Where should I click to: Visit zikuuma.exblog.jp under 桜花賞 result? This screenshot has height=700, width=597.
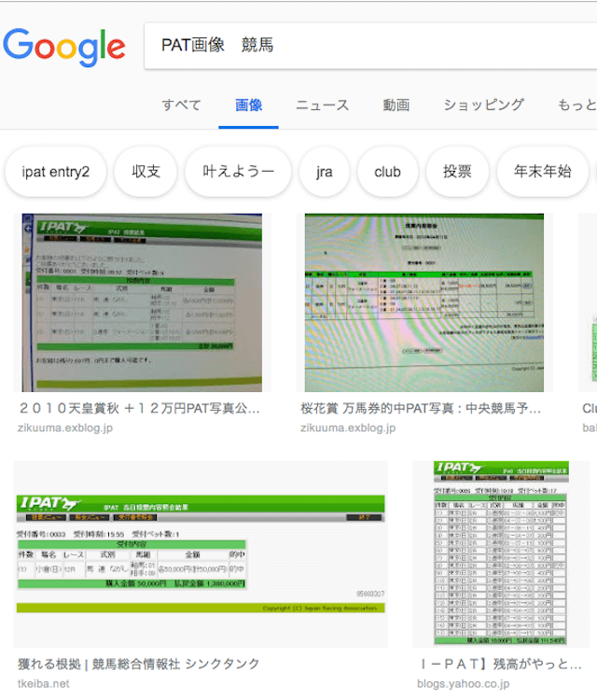[x=348, y=427]
